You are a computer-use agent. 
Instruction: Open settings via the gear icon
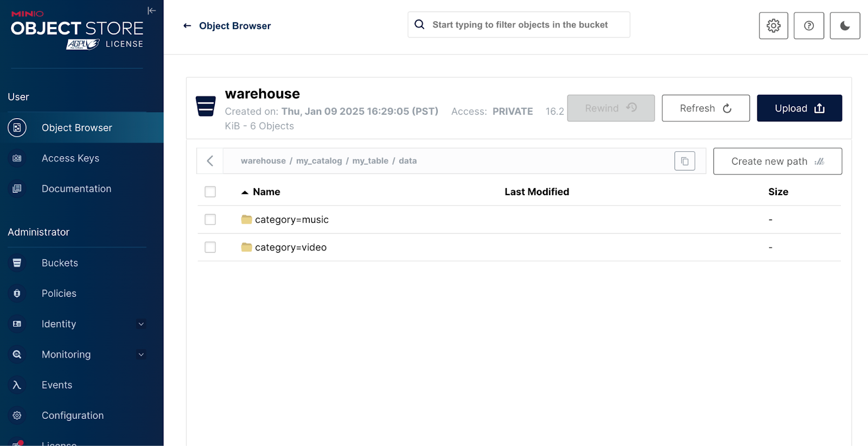[773, 25]
